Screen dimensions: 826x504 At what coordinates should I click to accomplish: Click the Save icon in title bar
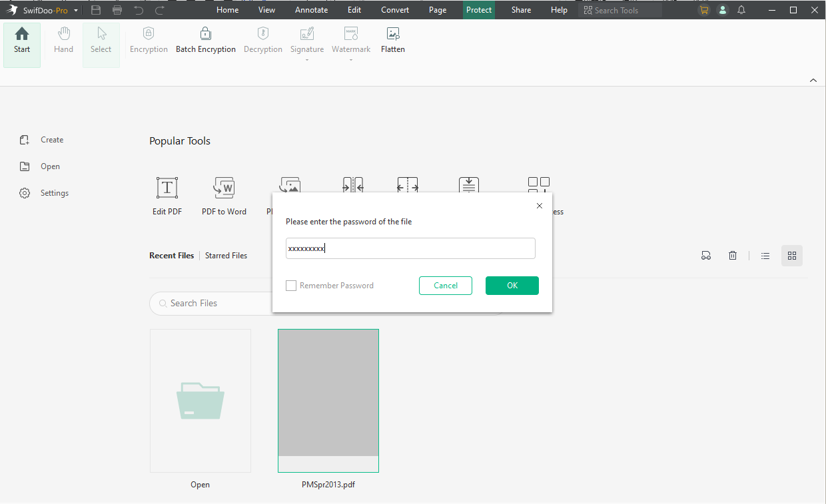[x=96, y=10]
